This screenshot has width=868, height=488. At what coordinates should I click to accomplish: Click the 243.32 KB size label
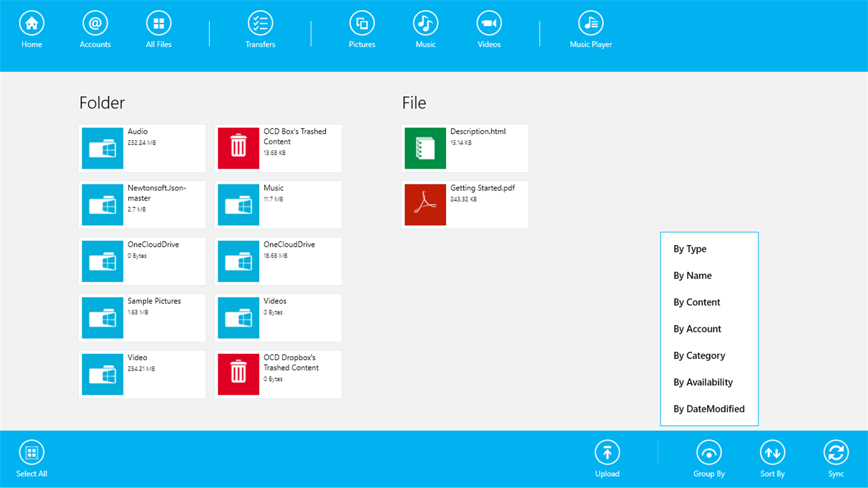pyautogui.click(x=464, y=199)
